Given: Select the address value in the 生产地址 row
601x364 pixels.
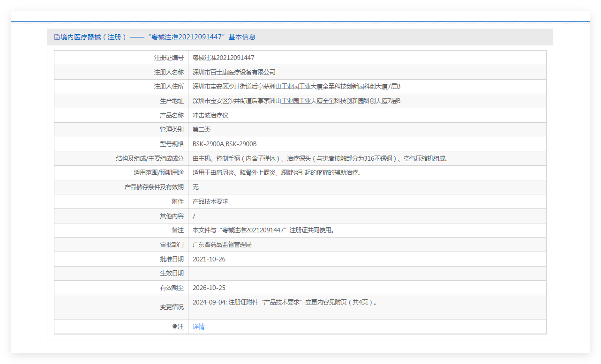Looking at the screenshot, I should click(297, 101).
